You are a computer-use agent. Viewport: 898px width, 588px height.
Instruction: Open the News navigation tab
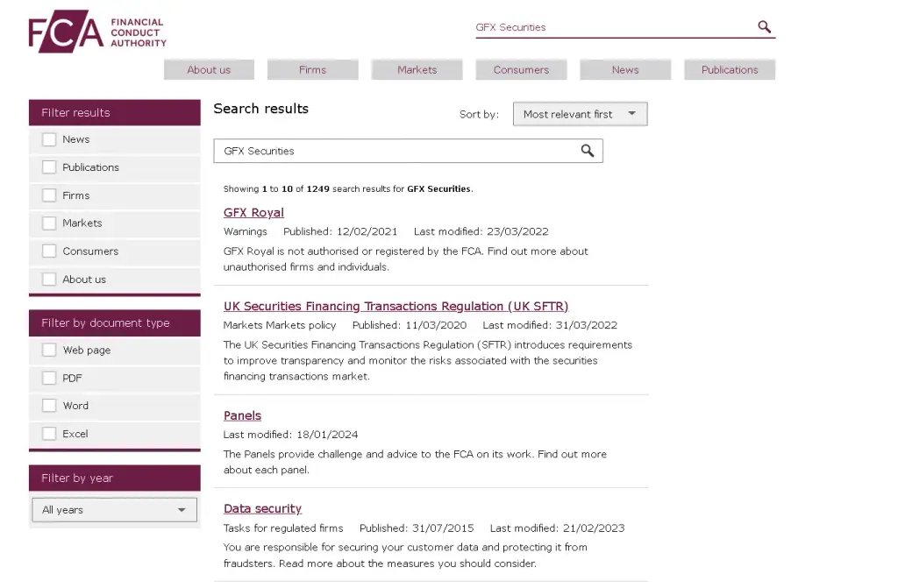(625, 70)
